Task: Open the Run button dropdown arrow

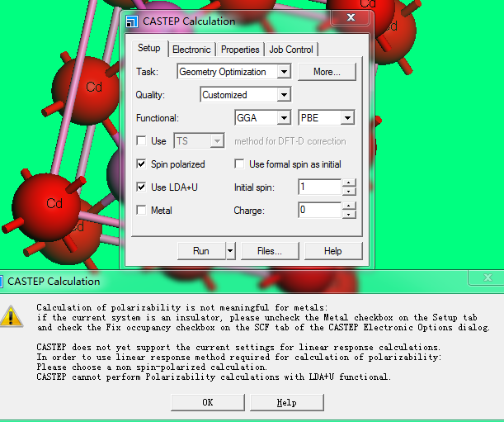Action: click(230, 251)
